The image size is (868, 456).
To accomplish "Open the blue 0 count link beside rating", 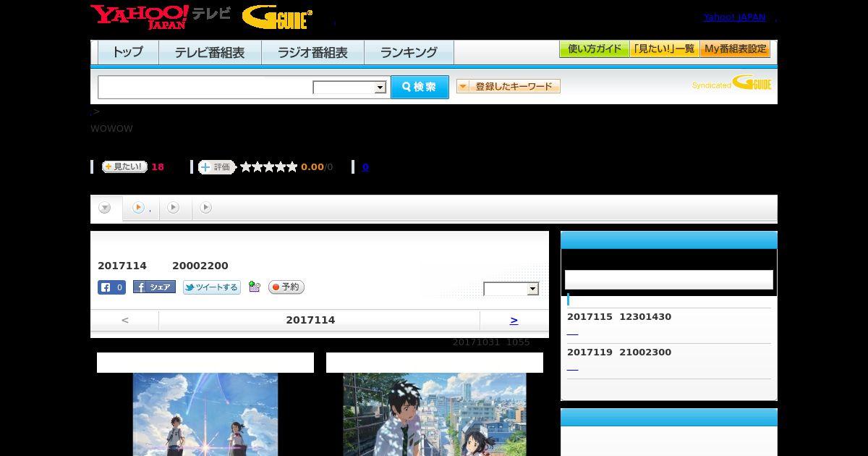I will click(x=365, y=167).
